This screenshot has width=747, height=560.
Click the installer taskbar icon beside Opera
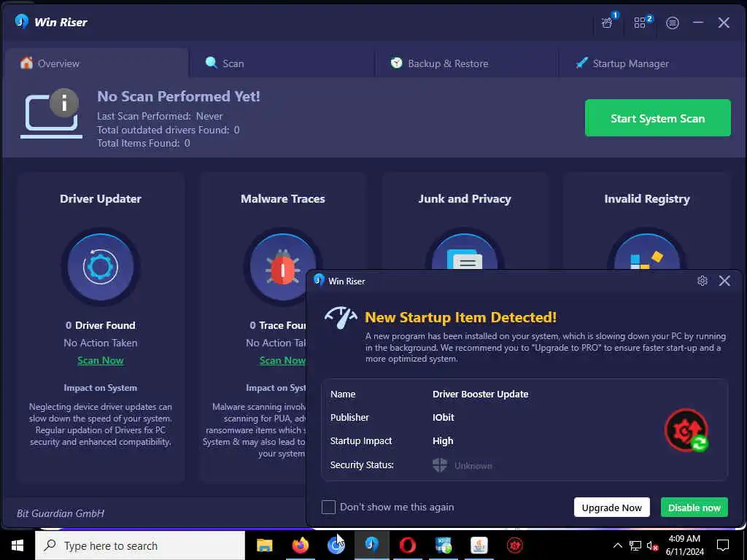coord(443,545)
